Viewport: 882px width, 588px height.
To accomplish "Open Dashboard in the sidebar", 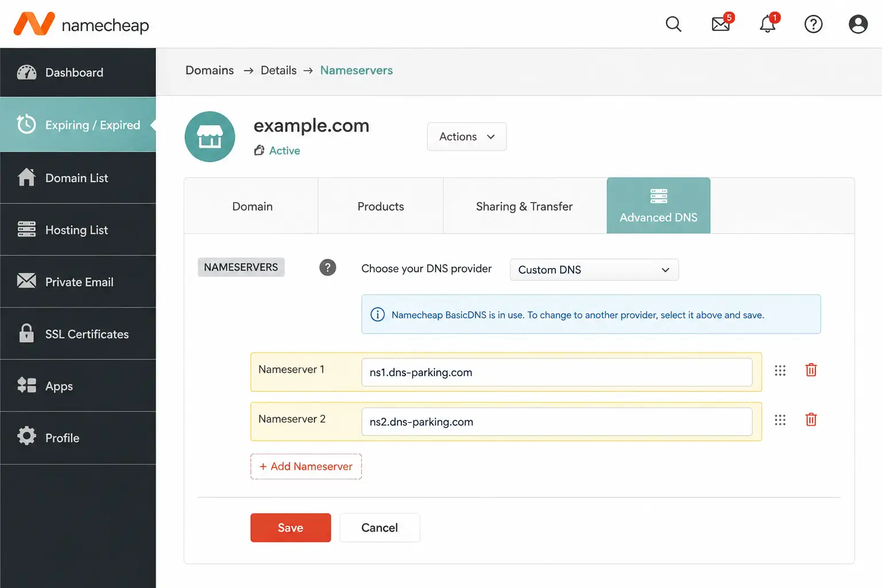I will click(x=78, y=72).
